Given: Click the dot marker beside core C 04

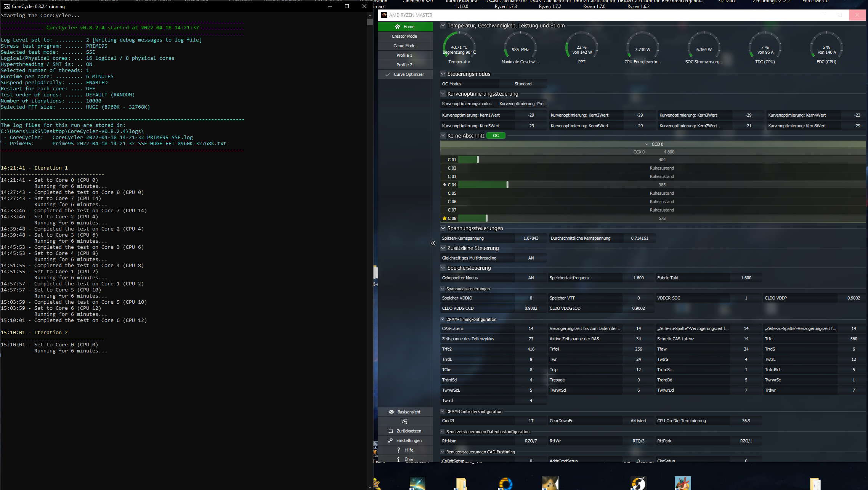Looking at the screenshot, I should coord(444,185).
